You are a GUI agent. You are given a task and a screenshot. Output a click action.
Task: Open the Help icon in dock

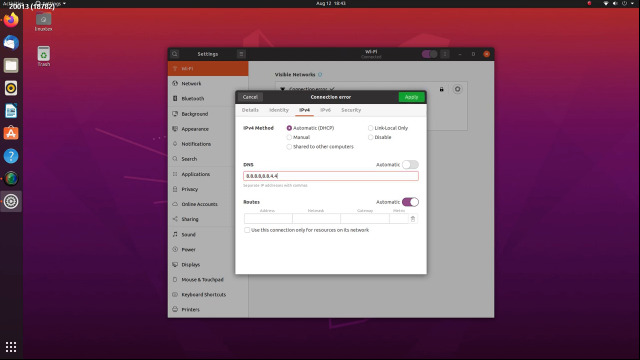coord(11,156)
